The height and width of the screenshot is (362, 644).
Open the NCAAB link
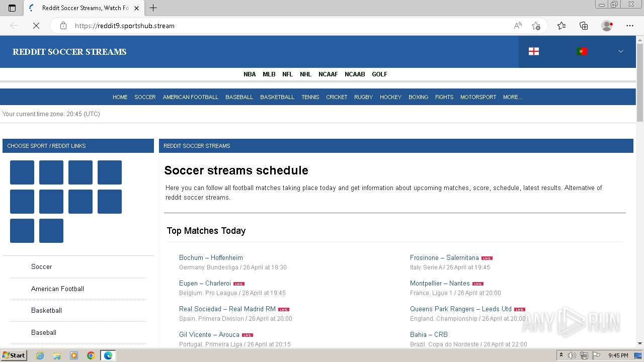point(355,74)
